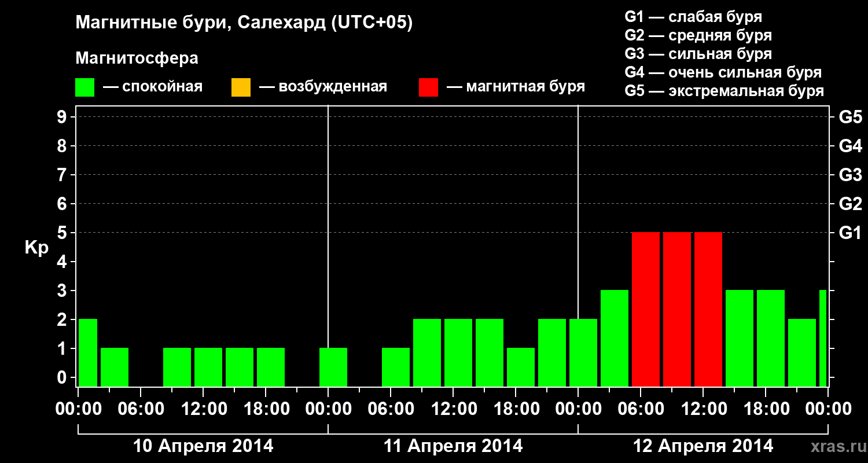Click the red storm bar starting at 12:00, 12 Апреля
Screen dimensions: 868x463
pyautogui.click(x=708, y=310)
